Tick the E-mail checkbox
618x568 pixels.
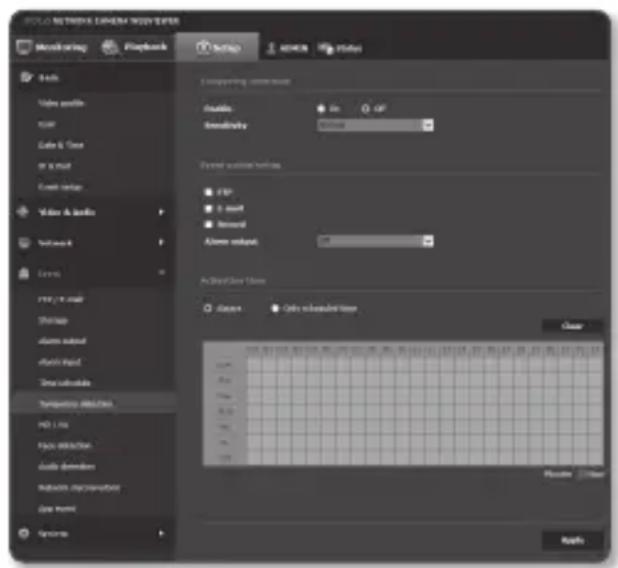[x=208, y=209]
